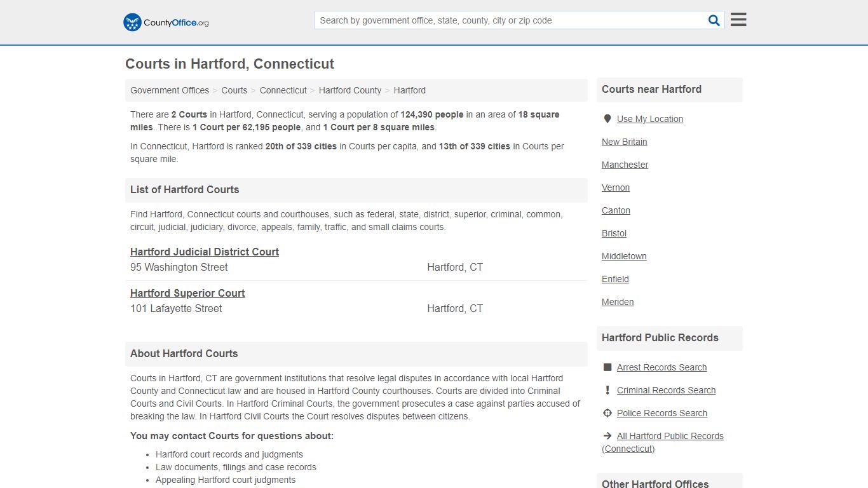Viewport: 868px width, 488px height.
Task: Click the List of Hartford Courts heading
Action: coord(185,189)
